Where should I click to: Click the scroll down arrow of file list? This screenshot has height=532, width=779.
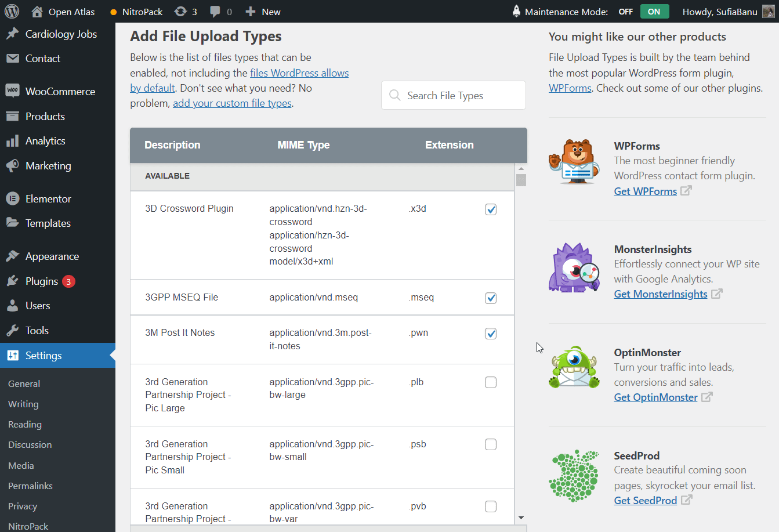pyautogui.click(x=521, y=517)
